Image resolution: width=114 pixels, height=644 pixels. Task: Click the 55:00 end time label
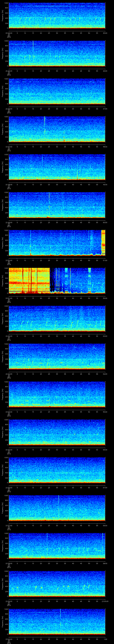[x=105, y=412]
